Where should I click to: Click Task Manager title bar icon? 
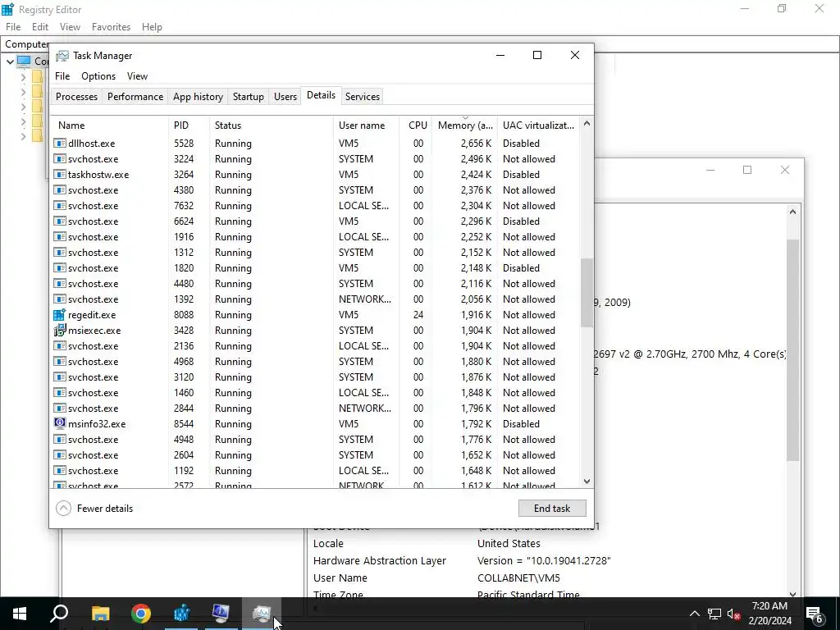pyautogui.click(x=62, y=56)
